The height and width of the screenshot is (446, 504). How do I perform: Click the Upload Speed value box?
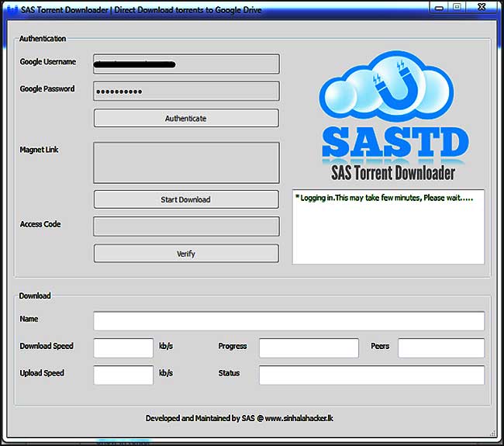pyautogui.click(x=123, y=375)
